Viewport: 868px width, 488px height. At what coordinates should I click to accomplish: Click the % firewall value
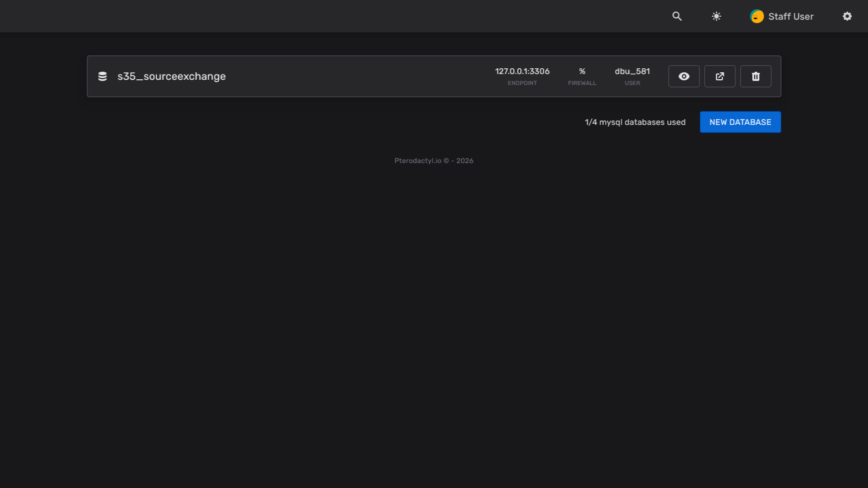[x=582, y=71]
